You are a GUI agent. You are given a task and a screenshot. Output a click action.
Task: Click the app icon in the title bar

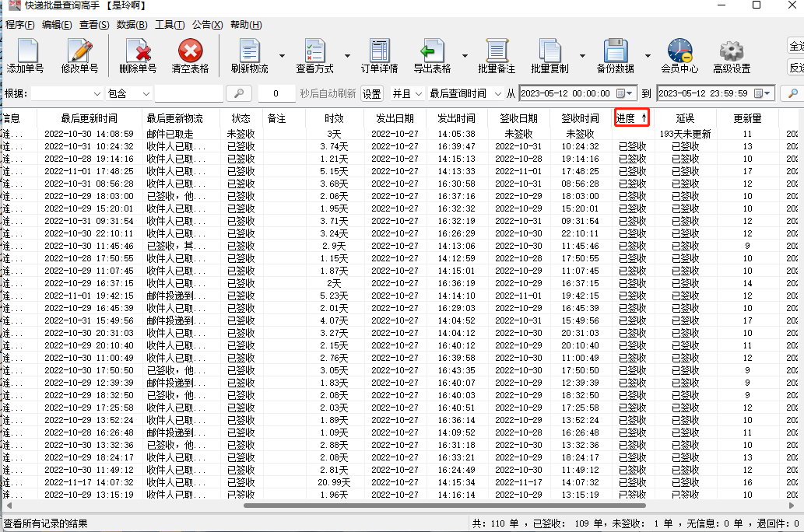(x=15, y=5)
